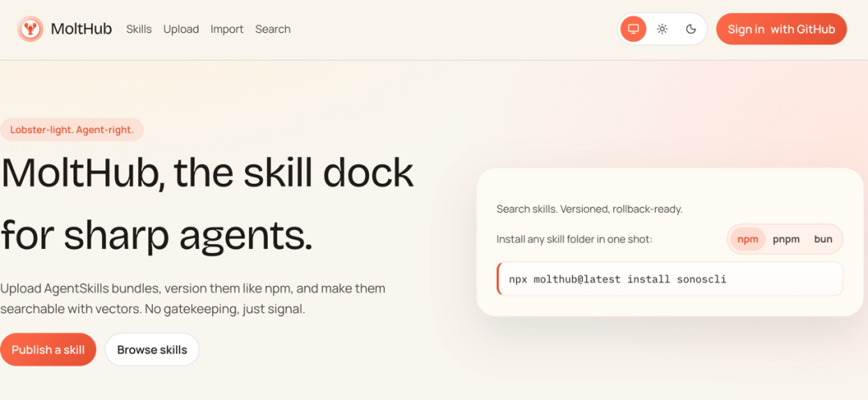
Task: Click the 'Search skills. Versioned, rollback-ready.' text
Action: [590, 209]
